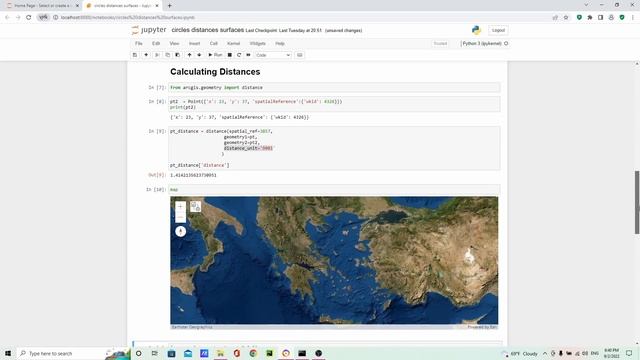The width and height of the screenshot is (640, 360).
Task: Open the Chrome three-dot menu
Action: pyautogui.click(x=633, y=18)
